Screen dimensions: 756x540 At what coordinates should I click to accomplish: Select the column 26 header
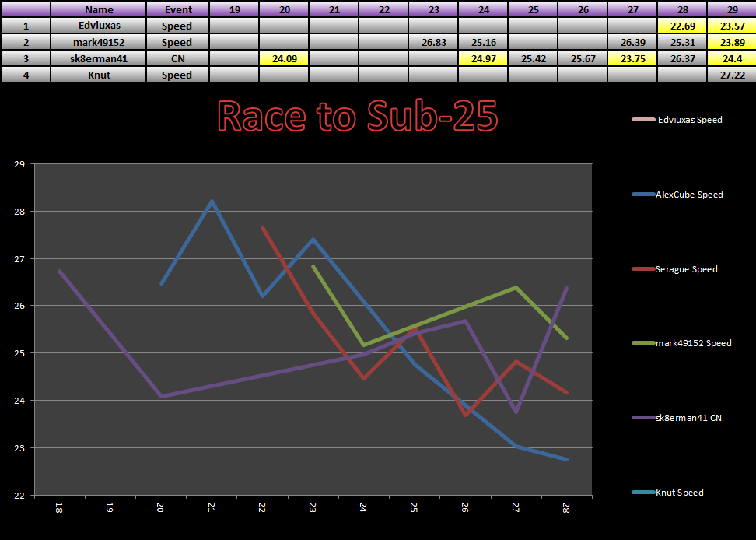click(583, 9)
